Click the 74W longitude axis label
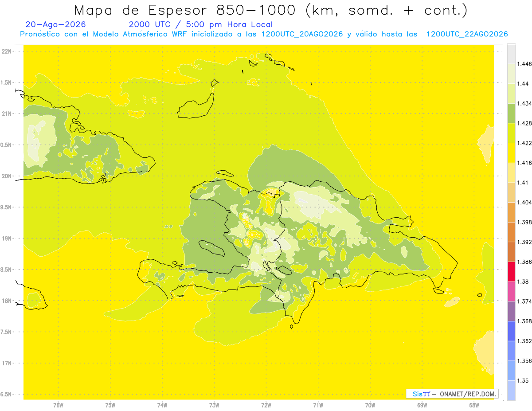 click(162, 405)
